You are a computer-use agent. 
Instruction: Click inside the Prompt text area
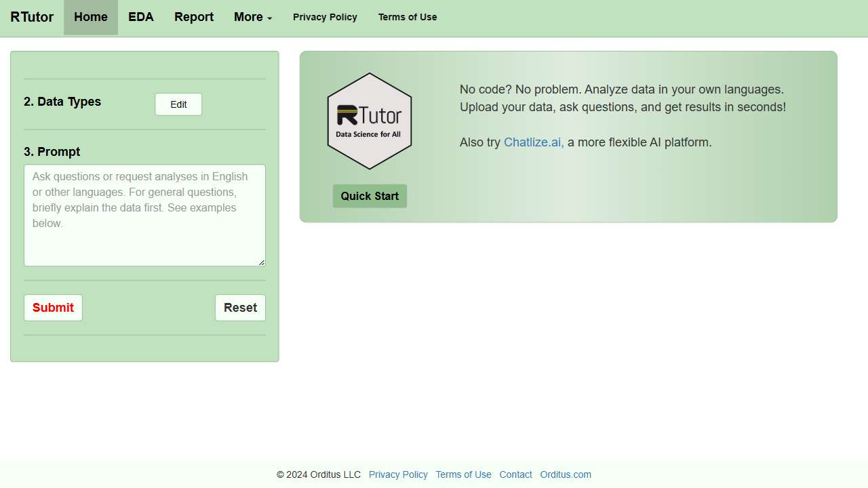coord(144,215)
